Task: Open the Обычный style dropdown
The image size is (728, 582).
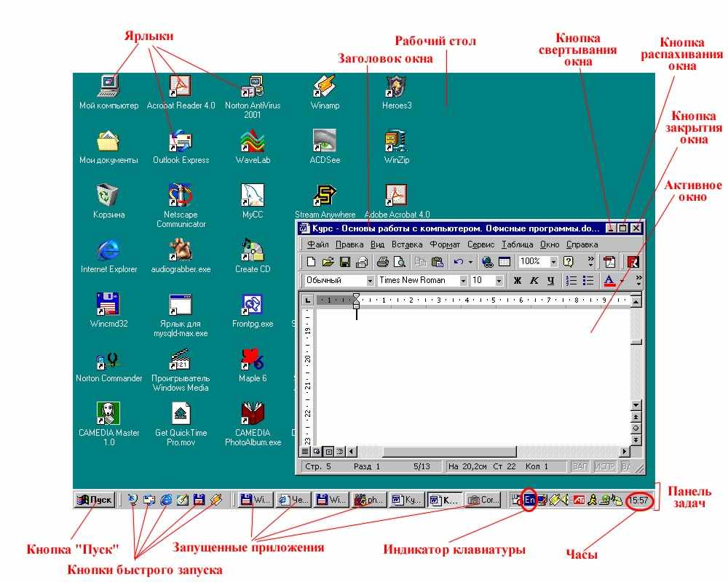Action: tap(370, 280)
